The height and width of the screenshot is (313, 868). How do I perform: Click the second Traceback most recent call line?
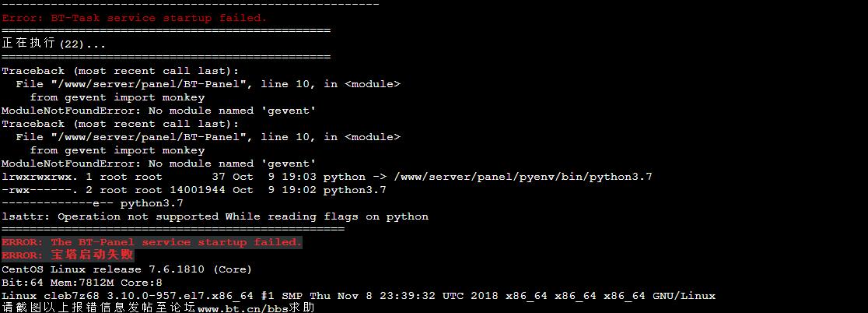click(120, 124)
